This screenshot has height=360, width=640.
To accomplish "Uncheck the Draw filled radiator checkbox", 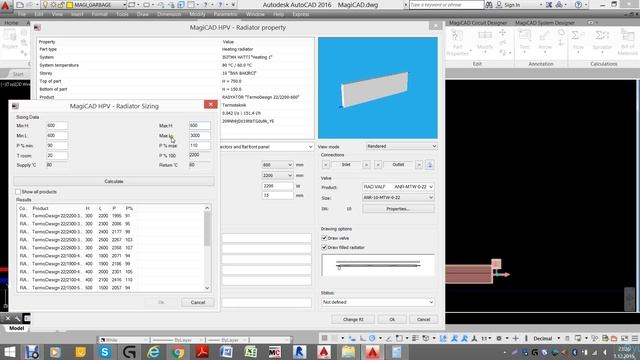I will [x=324, y=247].
